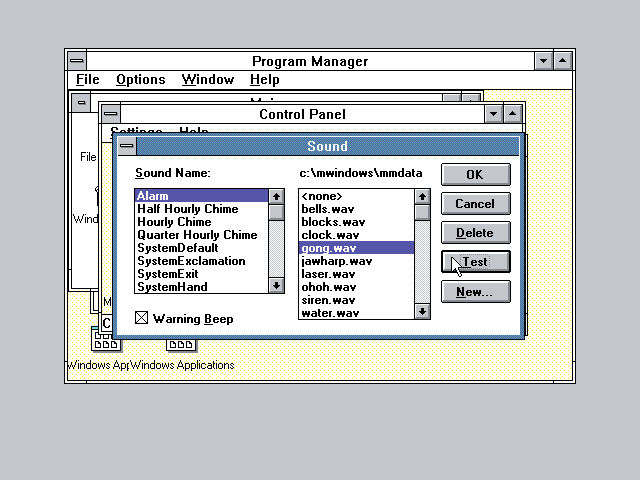640x480 pixels.
Task: Select Hourly Chime sound name
Action: (x=202, y=222)
